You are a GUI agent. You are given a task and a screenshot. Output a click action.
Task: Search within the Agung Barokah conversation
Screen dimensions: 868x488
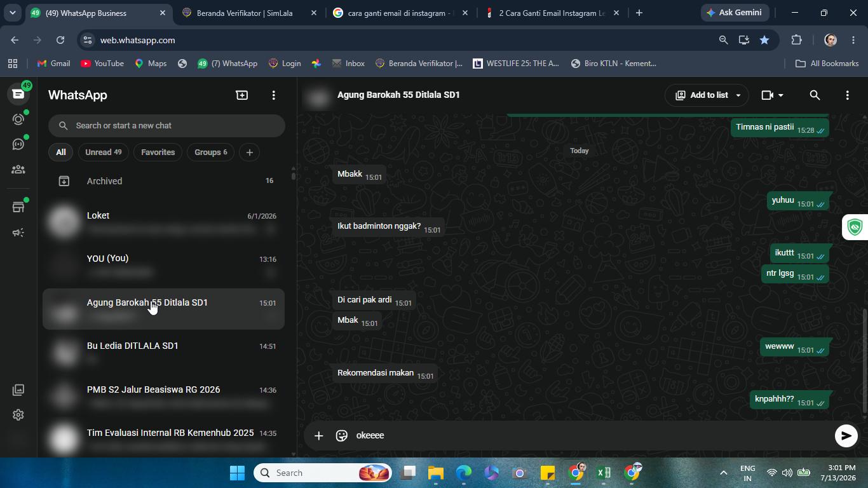coord(815,95)
